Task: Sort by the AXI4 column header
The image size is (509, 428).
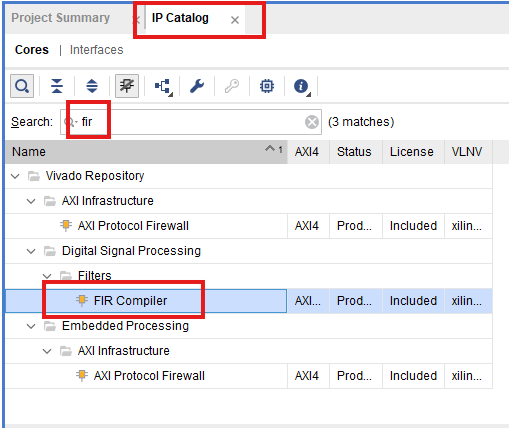Action: (x=307, y=152)
